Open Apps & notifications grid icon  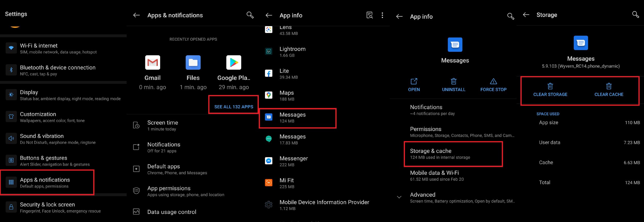(11, 182)
